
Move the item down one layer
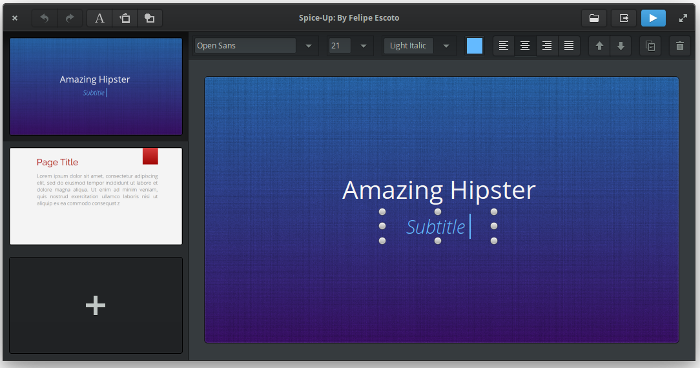(x=621, y=46)
